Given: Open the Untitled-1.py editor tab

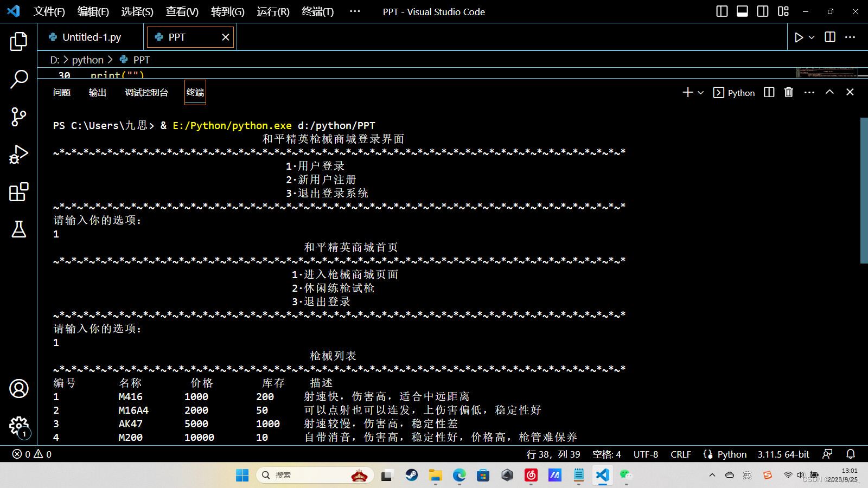Looking at the screenshot, I should 91,37.
